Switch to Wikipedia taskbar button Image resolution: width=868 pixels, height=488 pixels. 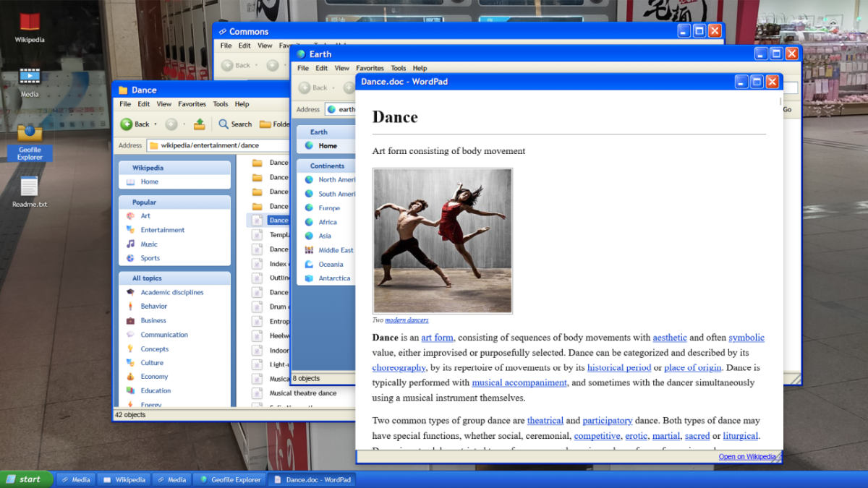pyautogui.click(x=124, y=479)
